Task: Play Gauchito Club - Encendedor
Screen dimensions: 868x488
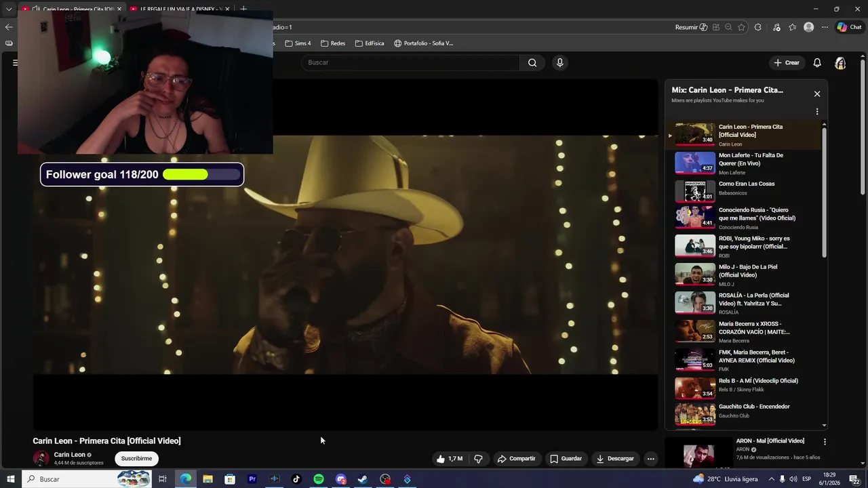Action: pyautogui.click(x=743, y=414)
